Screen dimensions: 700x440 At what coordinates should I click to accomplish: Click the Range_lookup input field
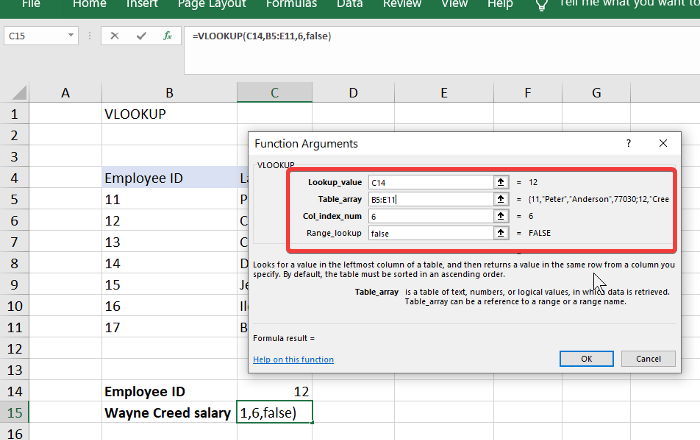pos(430,233)
